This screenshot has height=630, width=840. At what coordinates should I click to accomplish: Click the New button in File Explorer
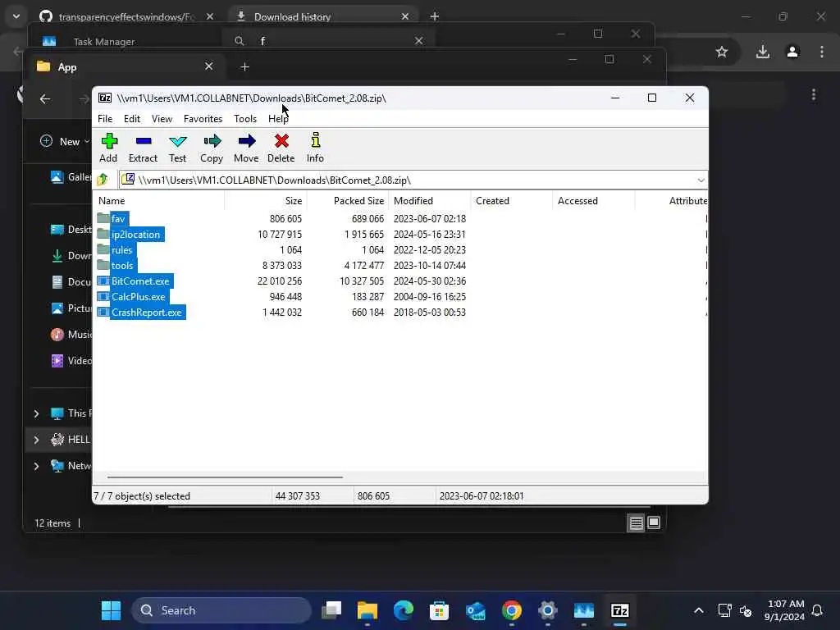pyautogui.click(x=64, y=141)
